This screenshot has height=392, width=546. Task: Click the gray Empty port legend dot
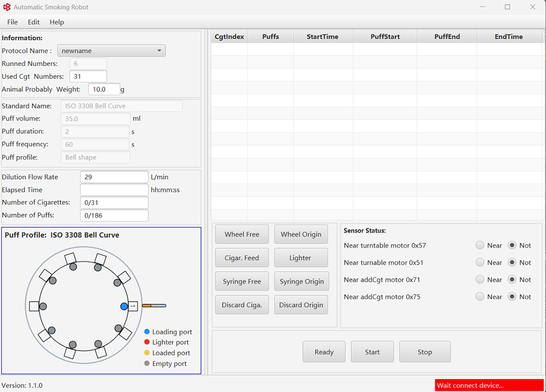tap(147, 364)
